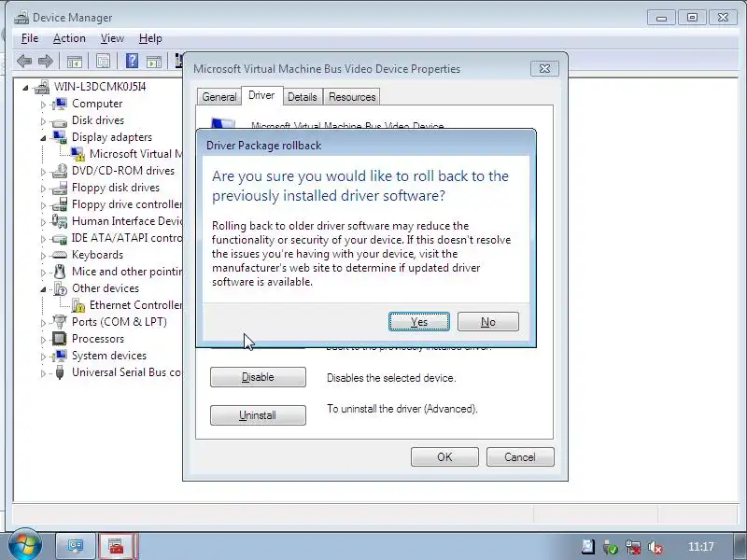
Task: Collapse the Display adapters tree node
Action: coord(43,137)
